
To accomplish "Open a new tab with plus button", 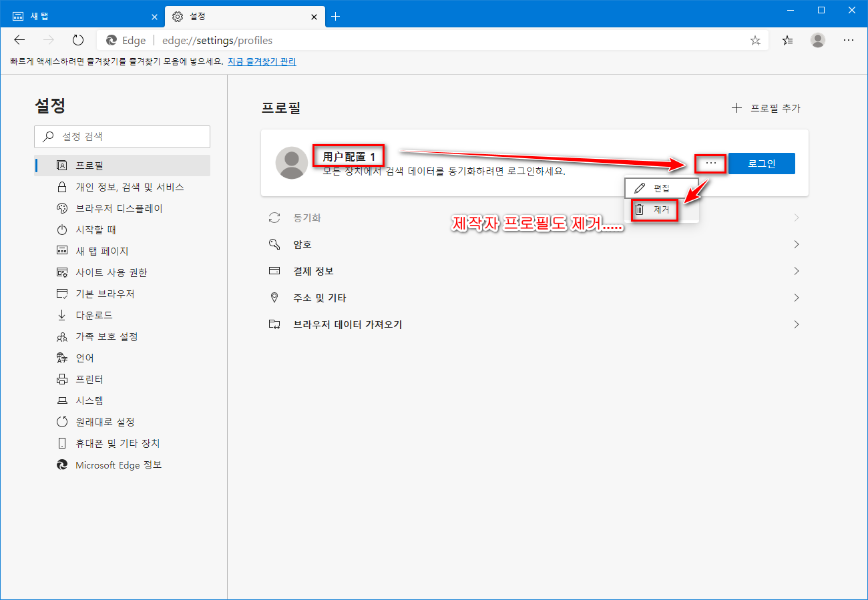I will pos(335,17).
